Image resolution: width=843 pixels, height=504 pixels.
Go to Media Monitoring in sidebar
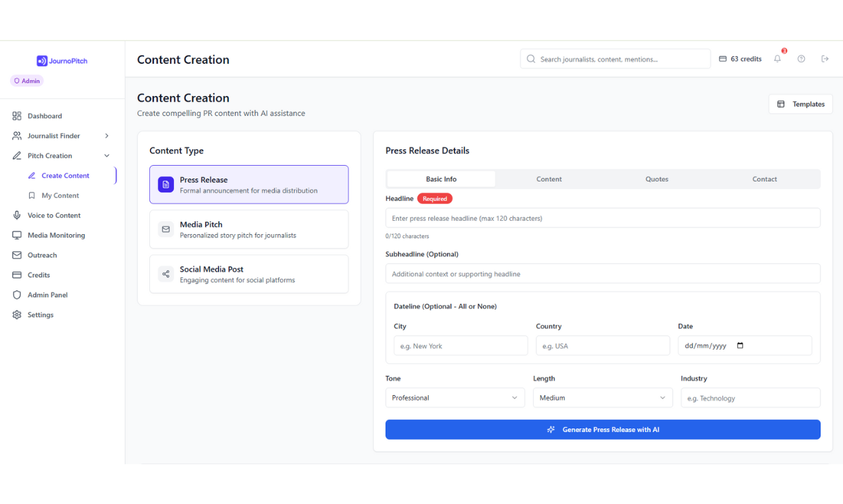[56, 235]
